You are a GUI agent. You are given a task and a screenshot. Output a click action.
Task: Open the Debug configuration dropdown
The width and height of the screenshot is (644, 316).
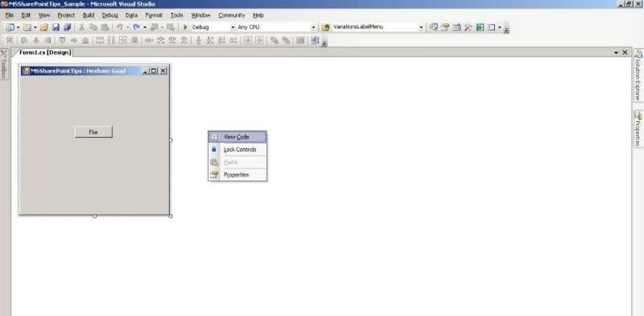[x=213, y=27]
